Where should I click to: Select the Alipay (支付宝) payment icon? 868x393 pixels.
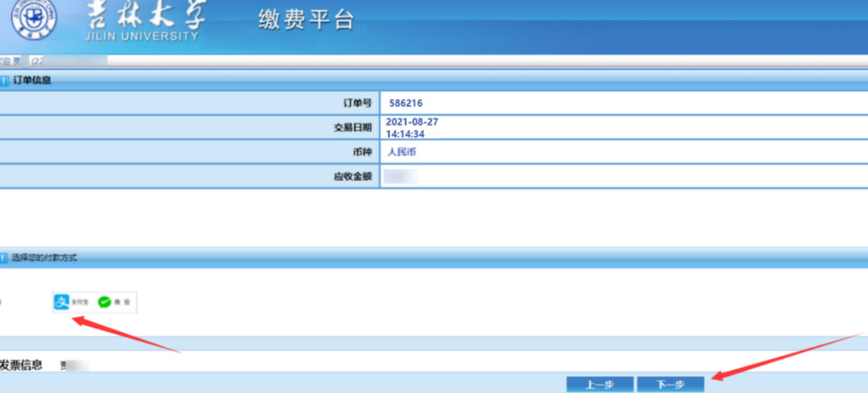coord(62,302)
